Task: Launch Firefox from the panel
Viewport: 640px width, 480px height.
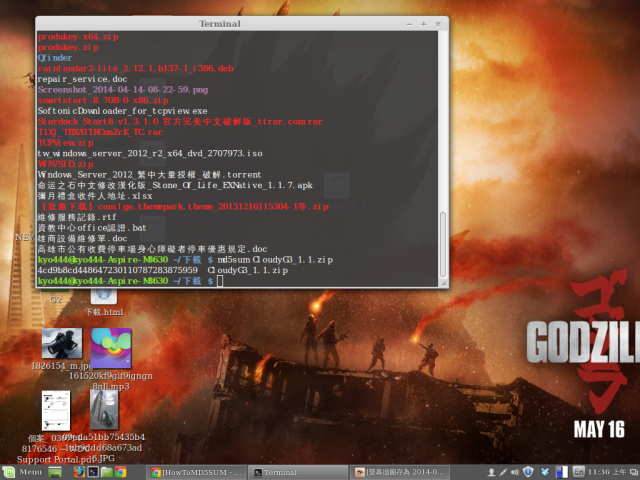Action: tap(79, 472)
